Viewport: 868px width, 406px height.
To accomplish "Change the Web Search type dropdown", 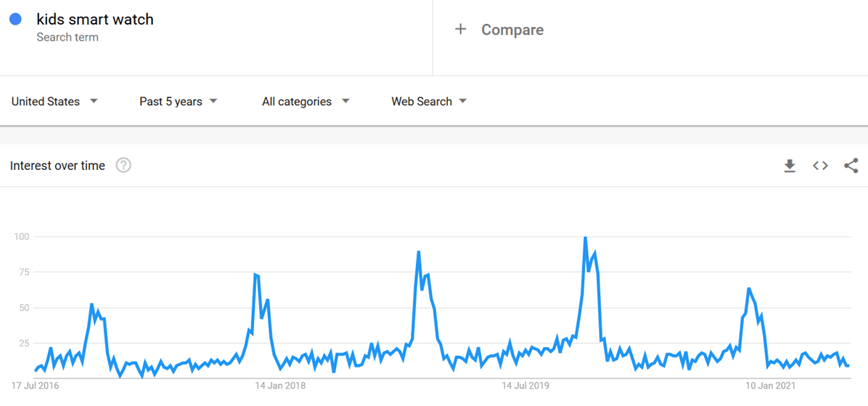I will tap(428, 102).
